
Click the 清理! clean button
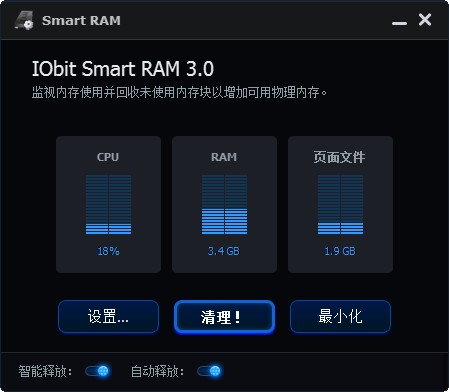224,317
